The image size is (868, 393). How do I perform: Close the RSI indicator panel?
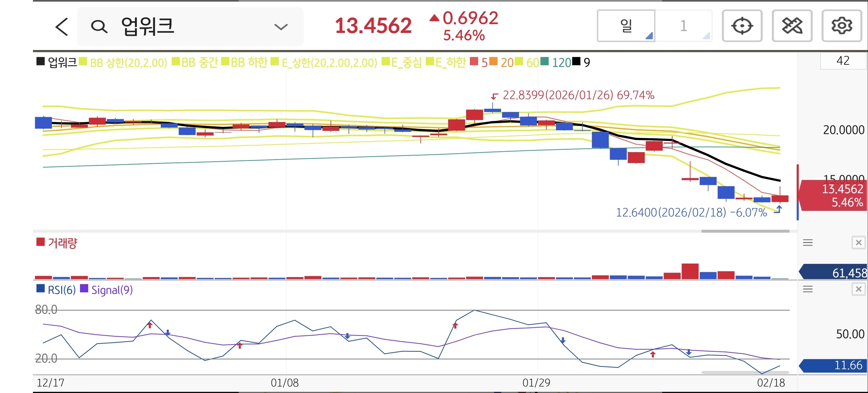(858, 289)
